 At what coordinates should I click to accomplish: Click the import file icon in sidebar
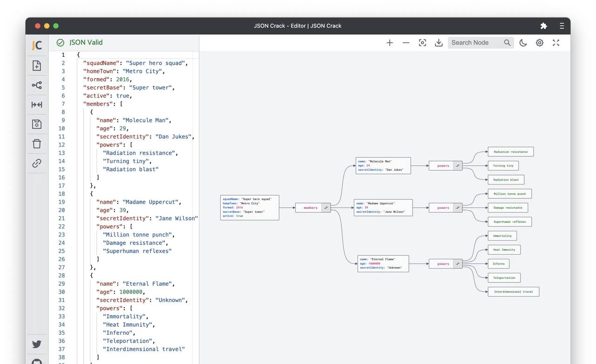(x=37, y=66)
